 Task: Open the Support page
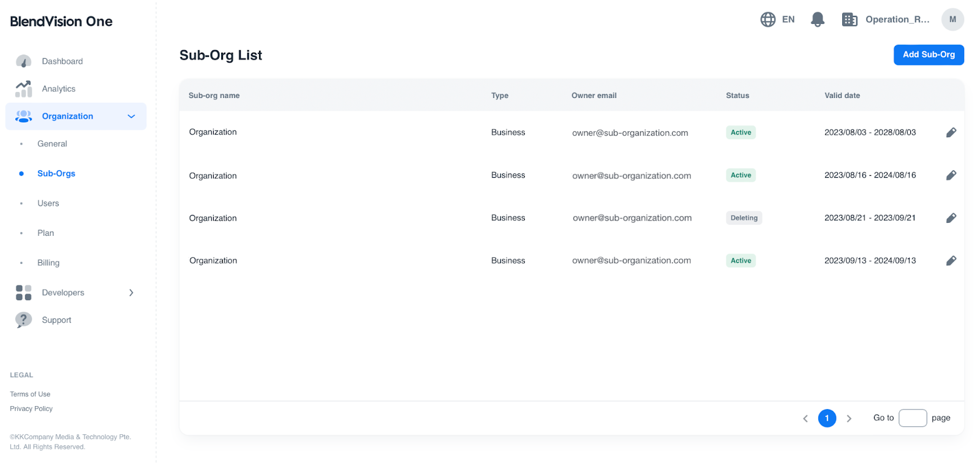tap(56, 320)
